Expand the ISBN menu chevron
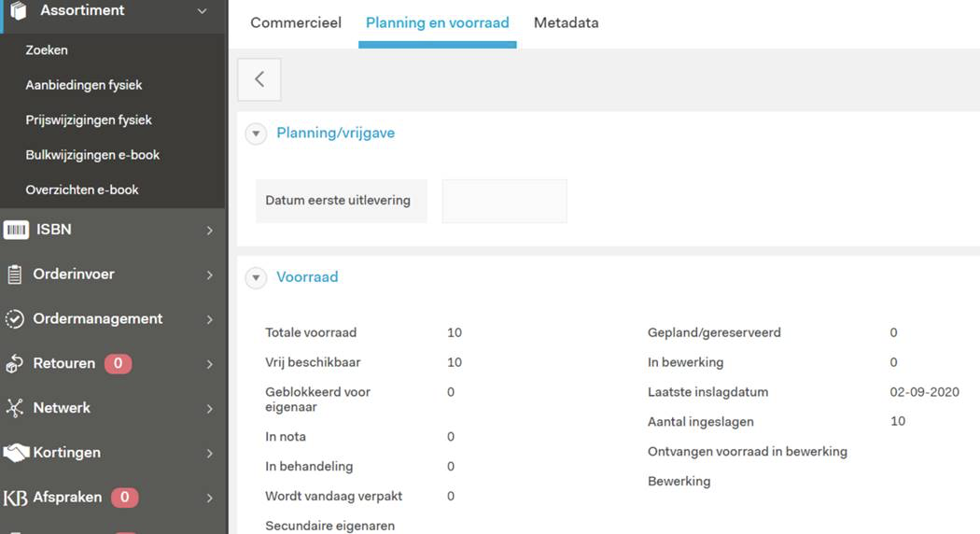The width and height of the screenshot is (980, 534). click(210, 231)
